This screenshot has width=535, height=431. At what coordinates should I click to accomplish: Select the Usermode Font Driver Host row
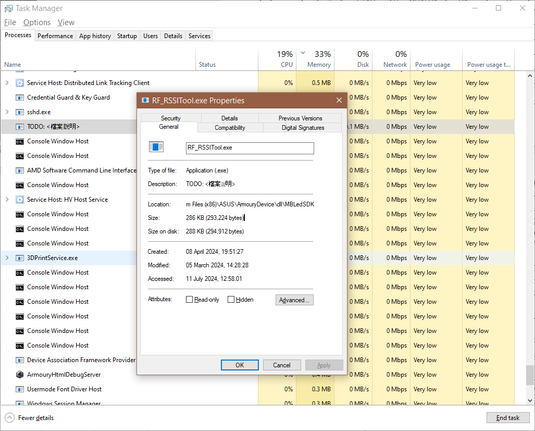click(258, 389)
